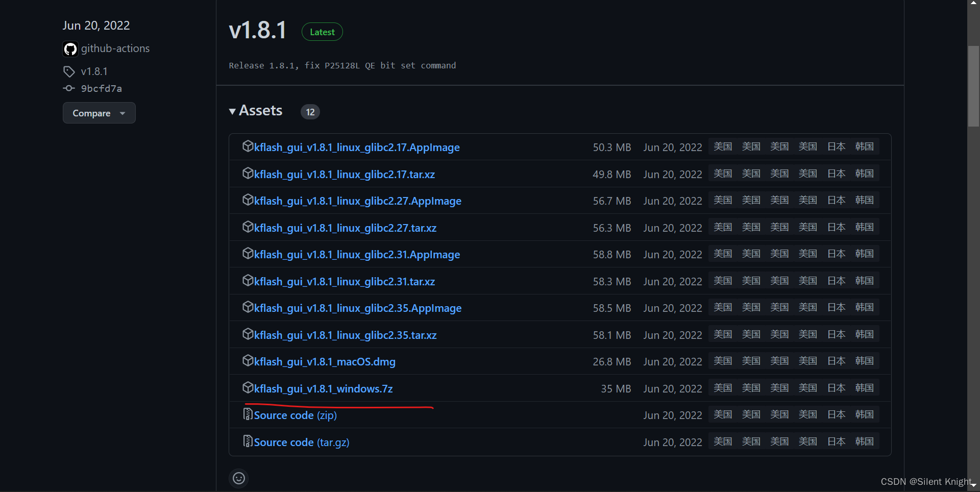Click the github-actions avatar icon
Image resolution: width=980 pixels, height=492 pixels.
(70, 49)
